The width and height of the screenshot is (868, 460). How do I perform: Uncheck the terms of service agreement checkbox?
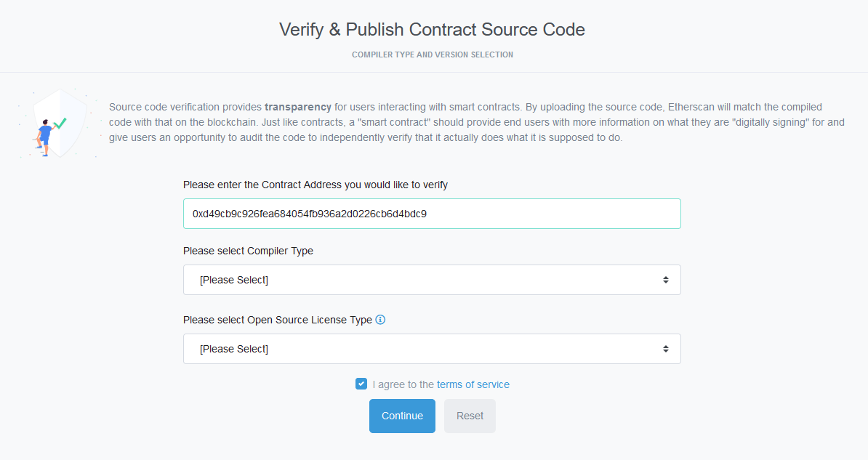(x=361, y=384)
